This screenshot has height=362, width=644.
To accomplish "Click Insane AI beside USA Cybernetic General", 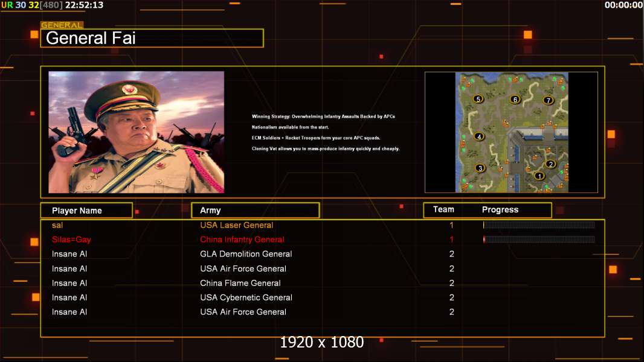I will pyautogui.click(x=69, y=297).
